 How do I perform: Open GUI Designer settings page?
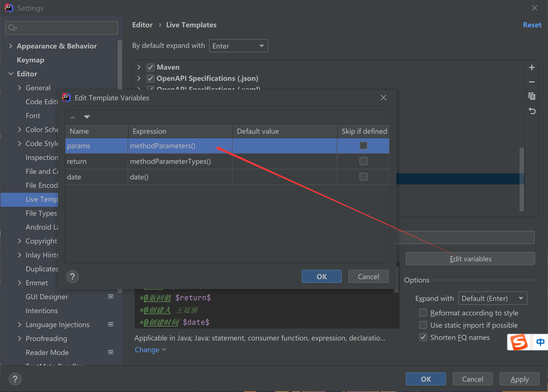(47, 297)
